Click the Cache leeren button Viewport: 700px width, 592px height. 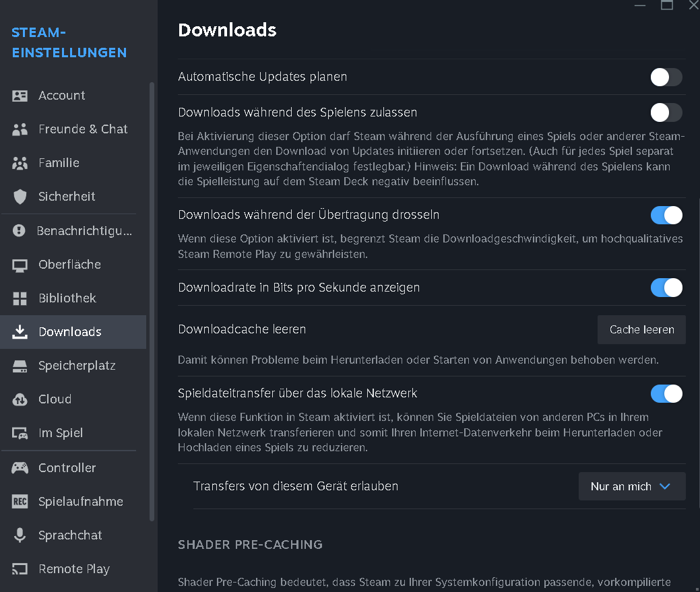tap(641, 330)
